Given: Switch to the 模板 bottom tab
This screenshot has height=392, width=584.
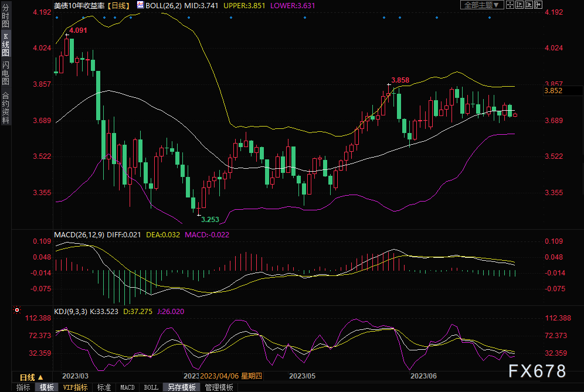Looking at the screenshot, I should click(x=46, y=387).
